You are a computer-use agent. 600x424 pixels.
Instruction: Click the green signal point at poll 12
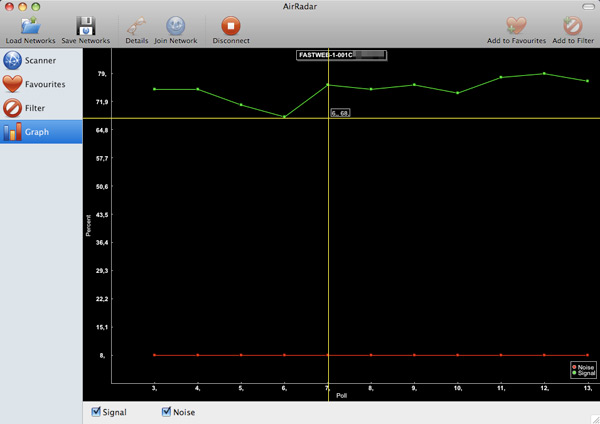[x=544, y=73]
